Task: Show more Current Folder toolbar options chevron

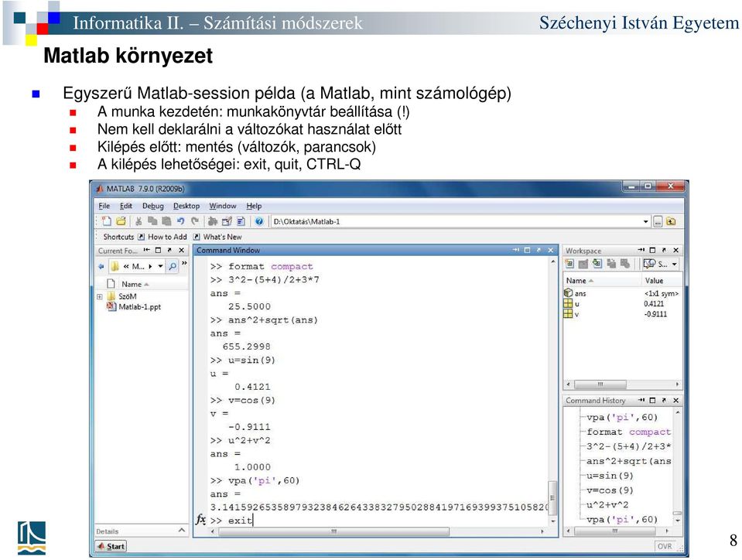Action: (185, 263)
